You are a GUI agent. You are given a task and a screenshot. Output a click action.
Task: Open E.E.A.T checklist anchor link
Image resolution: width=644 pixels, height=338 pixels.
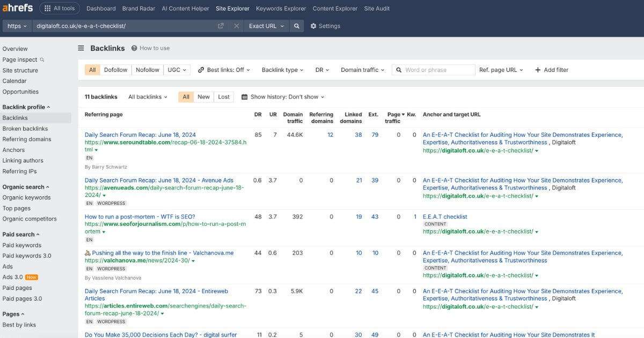445,217
